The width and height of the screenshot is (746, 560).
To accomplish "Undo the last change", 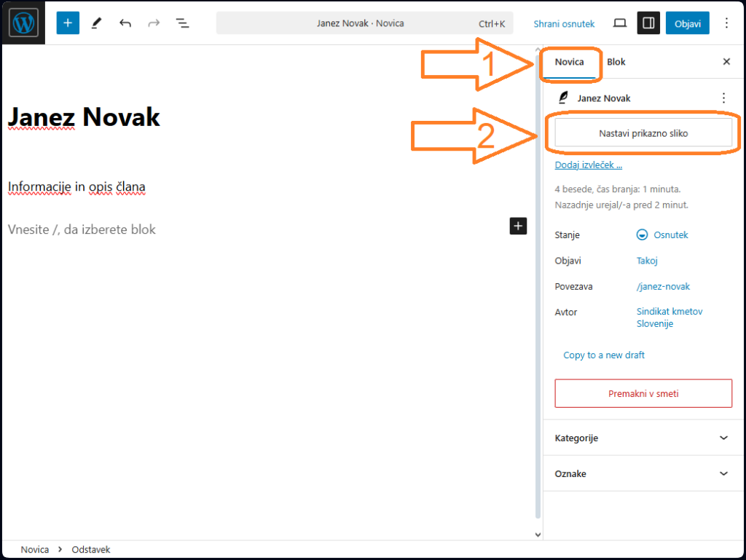I will pyautogui.click(x=125, y=23).
